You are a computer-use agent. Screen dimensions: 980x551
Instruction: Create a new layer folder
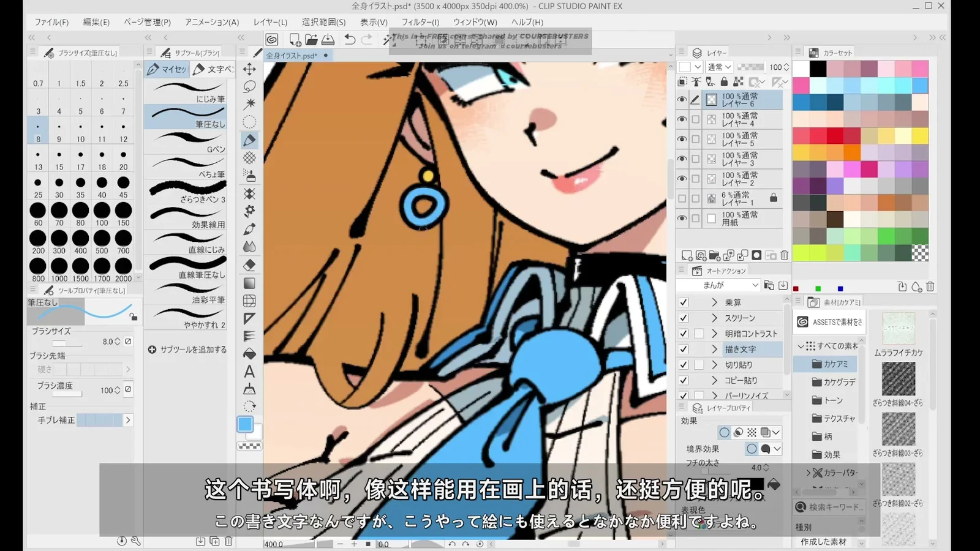click(x=714, y=255)
